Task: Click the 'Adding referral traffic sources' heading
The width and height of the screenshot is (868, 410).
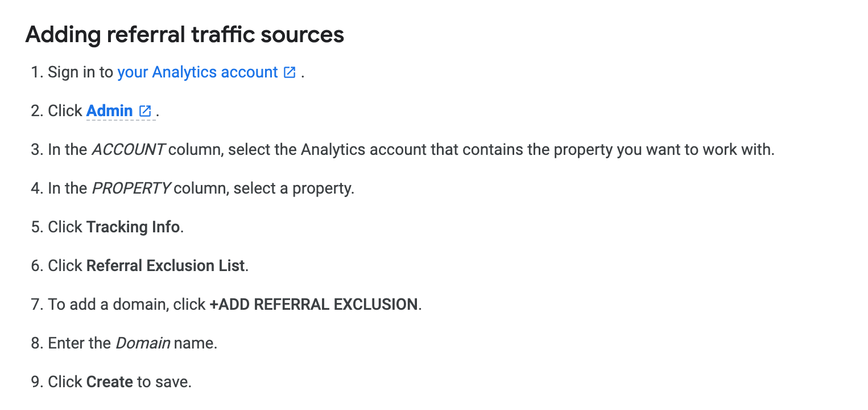Action: coord(185,35)
